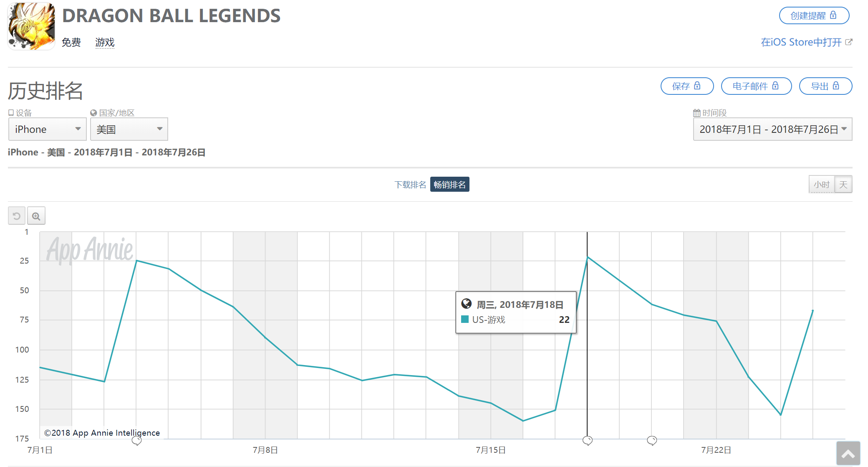868x467 pixels.
Task: Click the 保存 button
Action: (687, 86)
